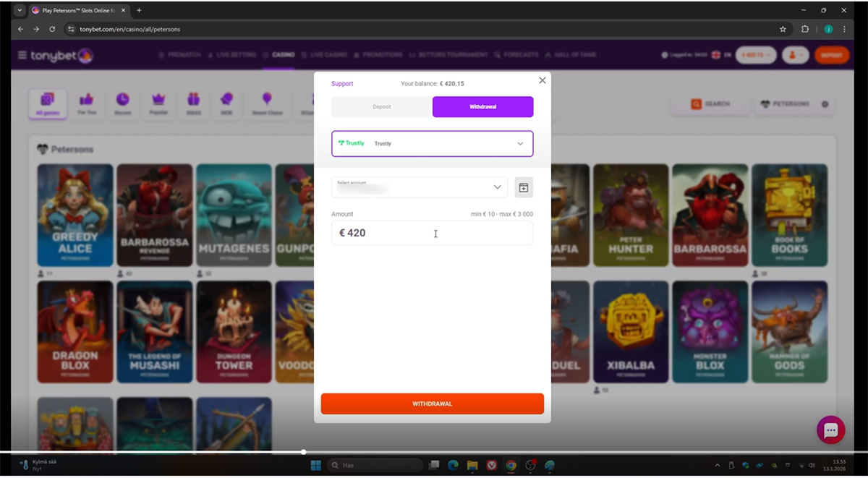Bookmark this page with the star icon

(783, 29)
